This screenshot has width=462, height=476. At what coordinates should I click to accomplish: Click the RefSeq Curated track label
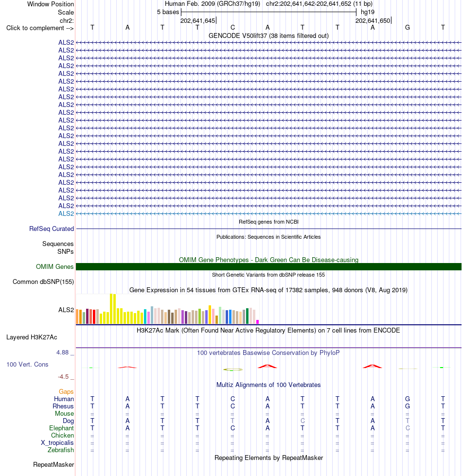[x=51, y=229]
